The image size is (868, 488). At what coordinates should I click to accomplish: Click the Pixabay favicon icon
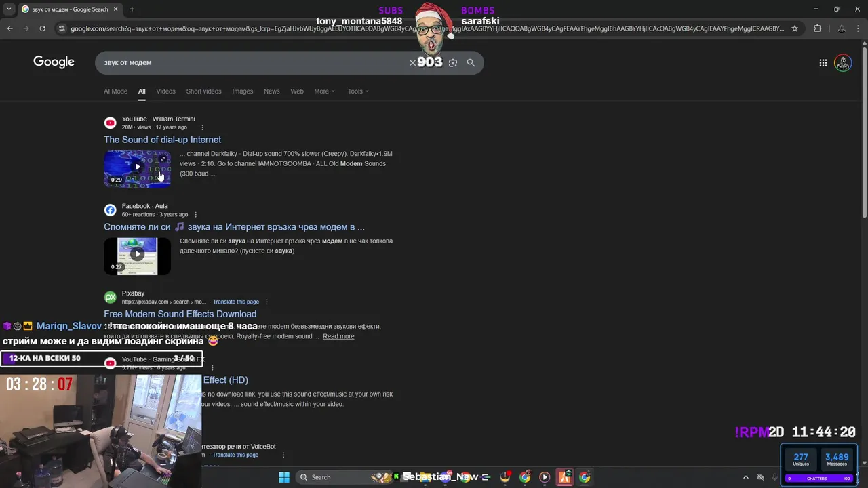point(110,297)
